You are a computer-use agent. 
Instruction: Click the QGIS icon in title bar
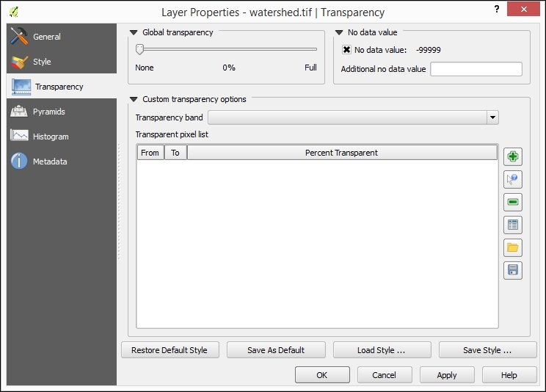(x=14, y=12)
